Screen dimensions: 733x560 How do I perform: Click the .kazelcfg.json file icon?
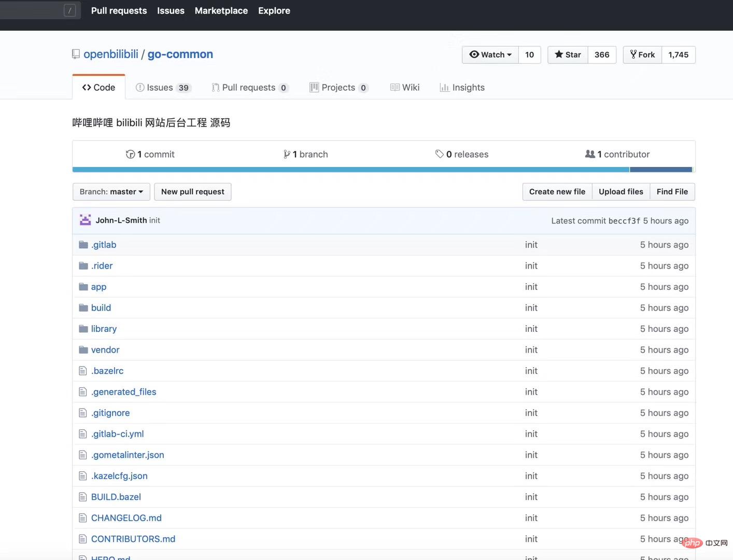pos(82,476)
